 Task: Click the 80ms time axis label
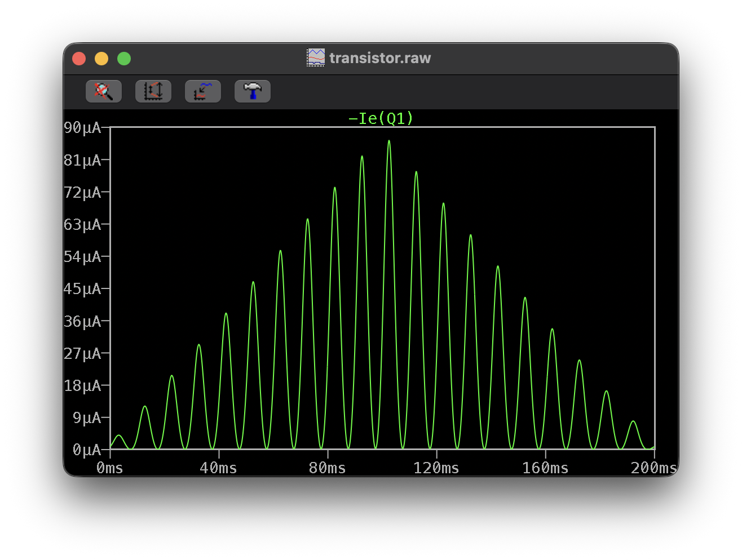(x=328, y=468)
